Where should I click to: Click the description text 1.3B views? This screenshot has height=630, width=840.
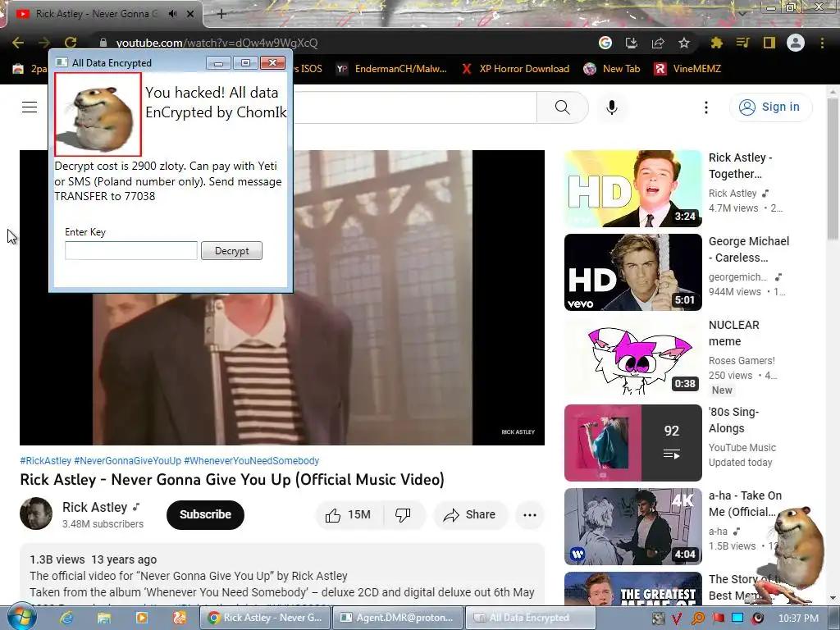57,559
